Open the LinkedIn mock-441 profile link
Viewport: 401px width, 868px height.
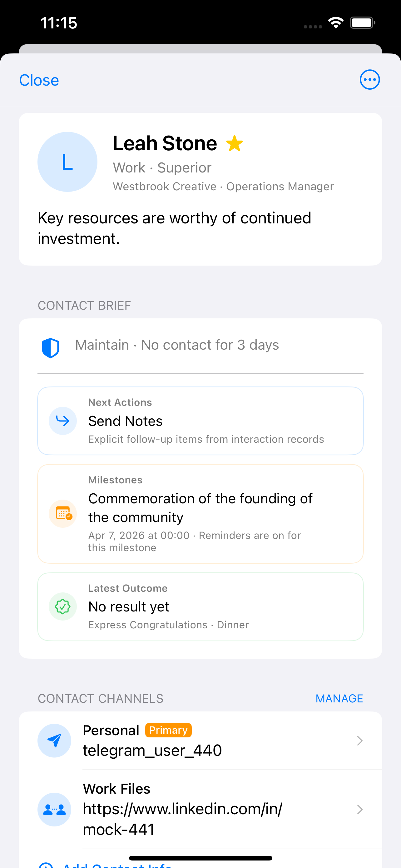tap(182, 818)
